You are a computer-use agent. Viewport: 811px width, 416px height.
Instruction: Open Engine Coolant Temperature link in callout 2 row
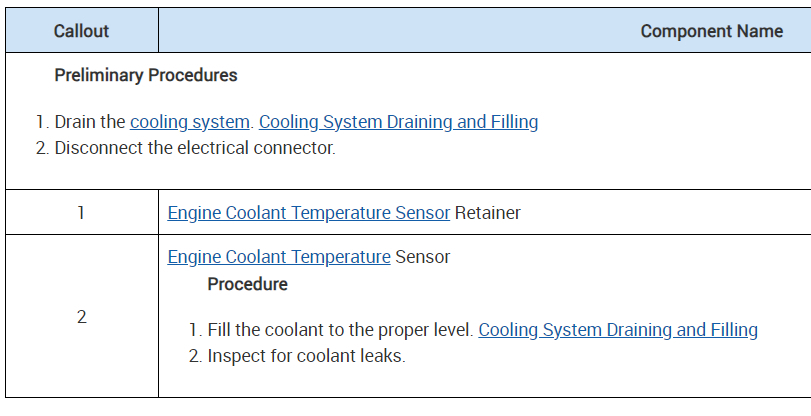(x=279, y=257)
